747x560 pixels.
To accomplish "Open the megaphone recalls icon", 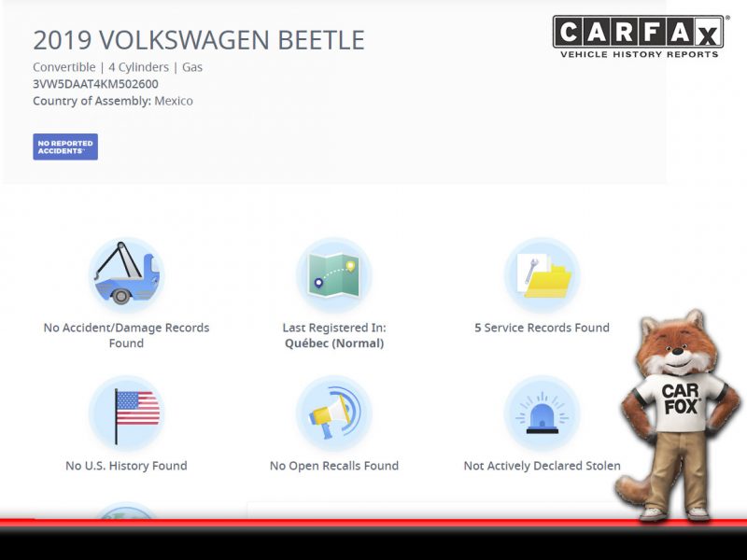I will tap(334, 413).
